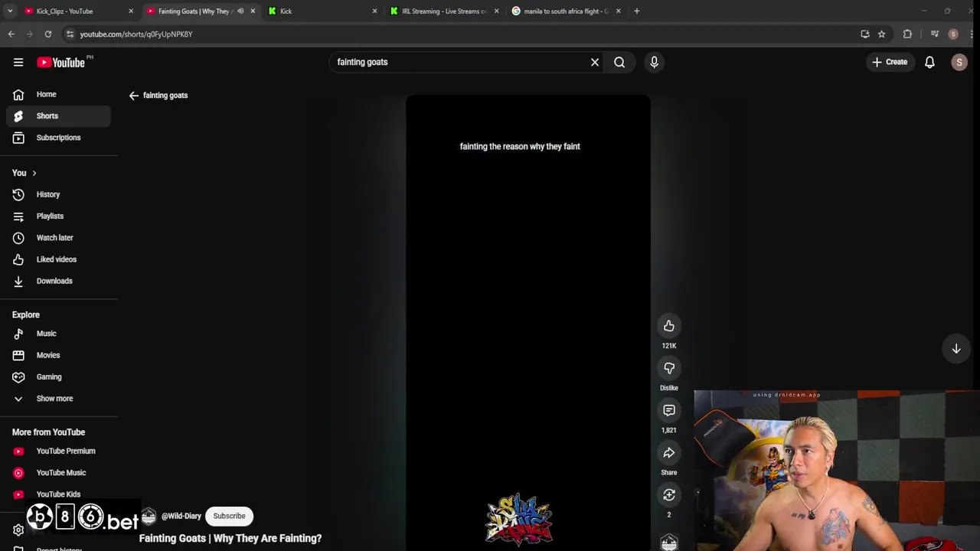This screenshot has height=551, width=980.
Task: Switch to the Kick browser tab
Action: [x=322, y=11]
